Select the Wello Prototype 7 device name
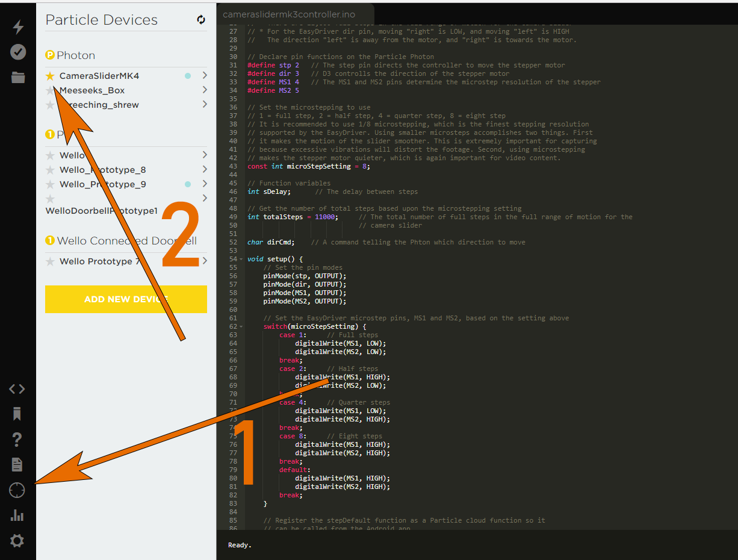The height and width of the screenshot is (560, 738). 100,261
